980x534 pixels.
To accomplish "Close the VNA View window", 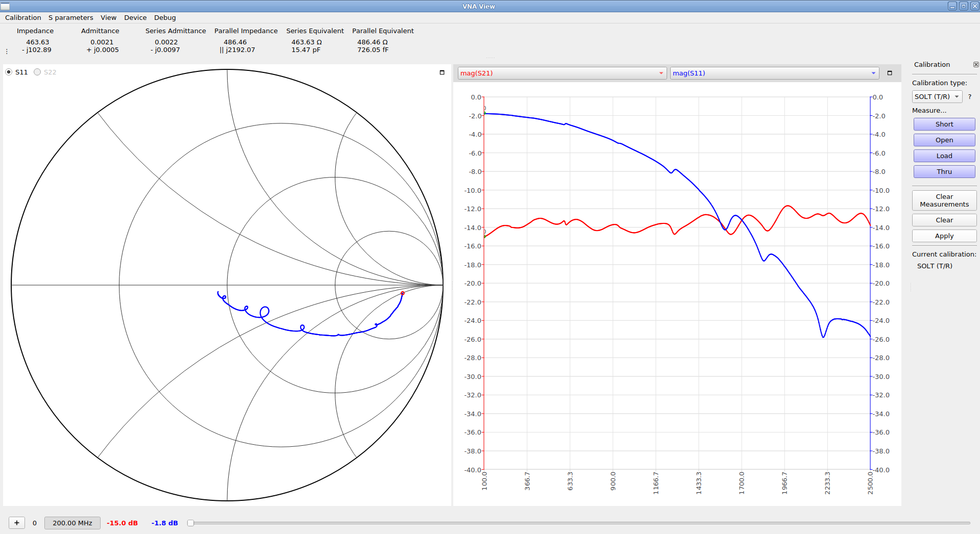I will [x=974, y=6].
